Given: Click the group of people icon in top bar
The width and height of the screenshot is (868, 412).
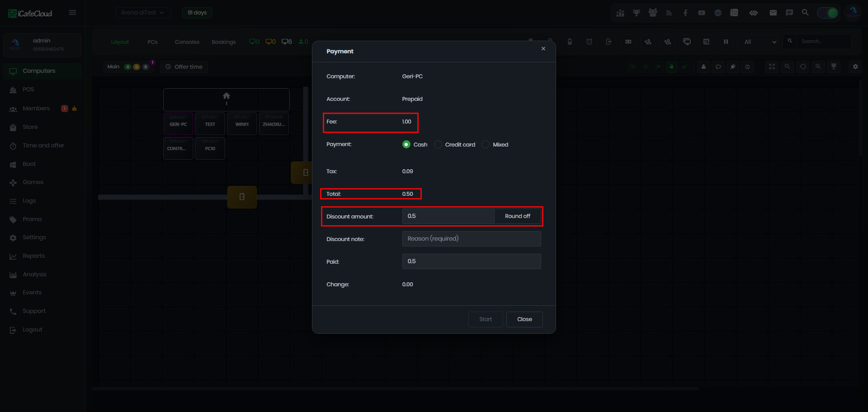Looking at the screenshot, I should 653,13.
